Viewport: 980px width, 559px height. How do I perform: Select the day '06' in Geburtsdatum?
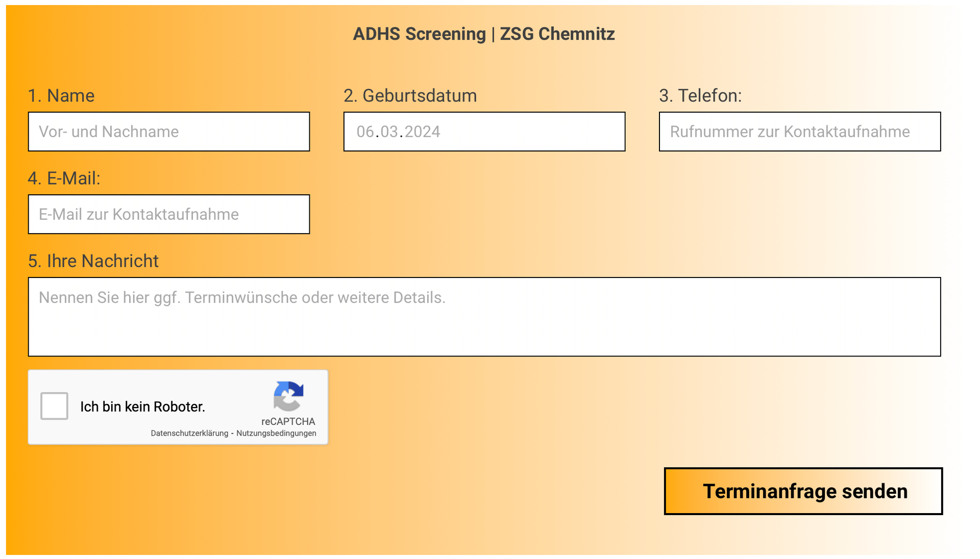[x=365, y=132]
